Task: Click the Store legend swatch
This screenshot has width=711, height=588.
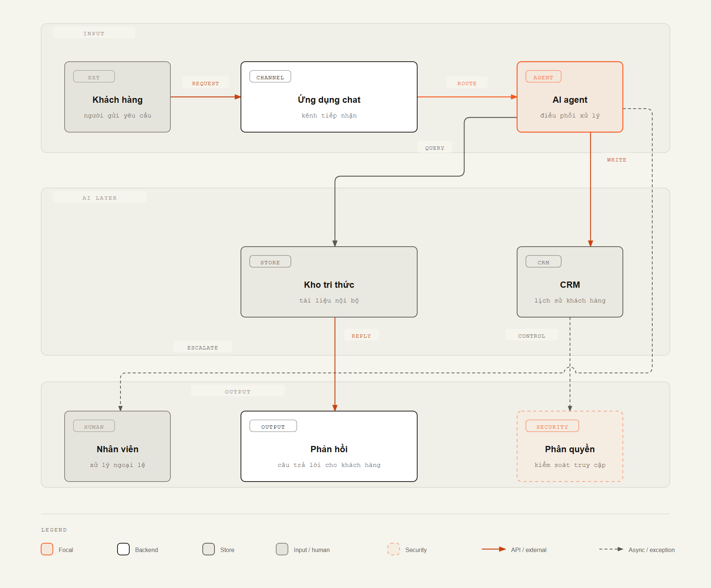Action: (x=209, y=549)
